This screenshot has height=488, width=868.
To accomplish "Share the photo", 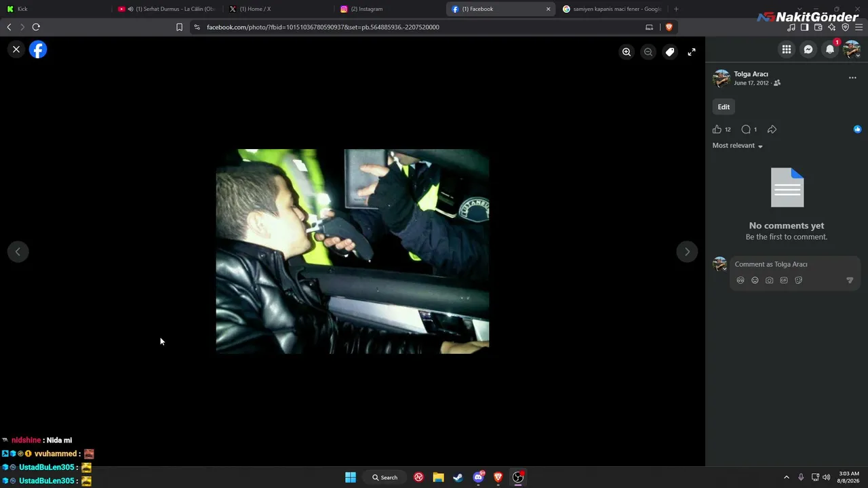I will click(772, 129).
